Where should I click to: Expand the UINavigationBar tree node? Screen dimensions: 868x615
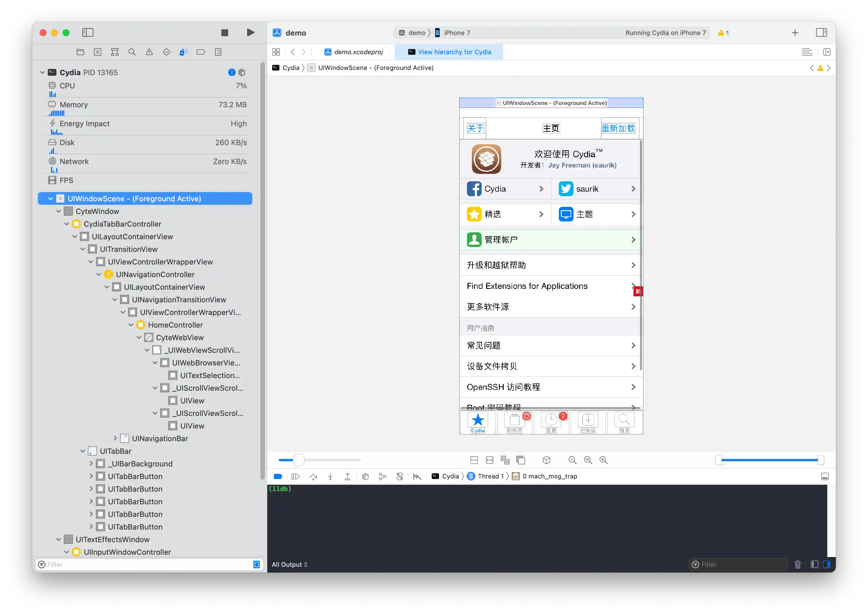[115, 438]
